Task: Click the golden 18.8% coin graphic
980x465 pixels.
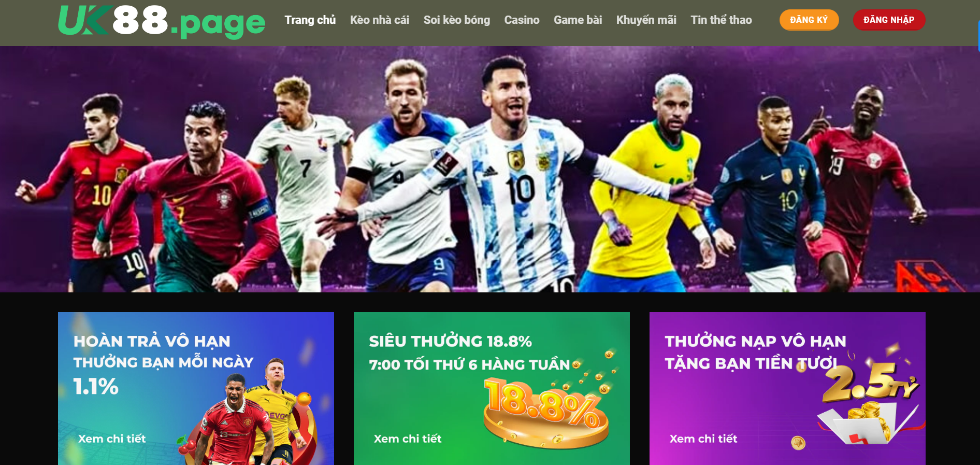Action: click(x=546, y=412)
